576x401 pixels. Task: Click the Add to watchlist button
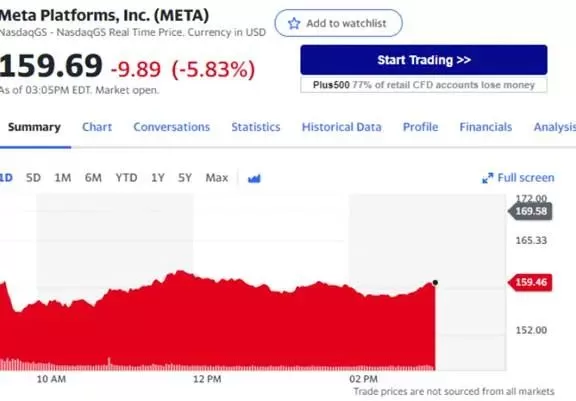(338, 23)
